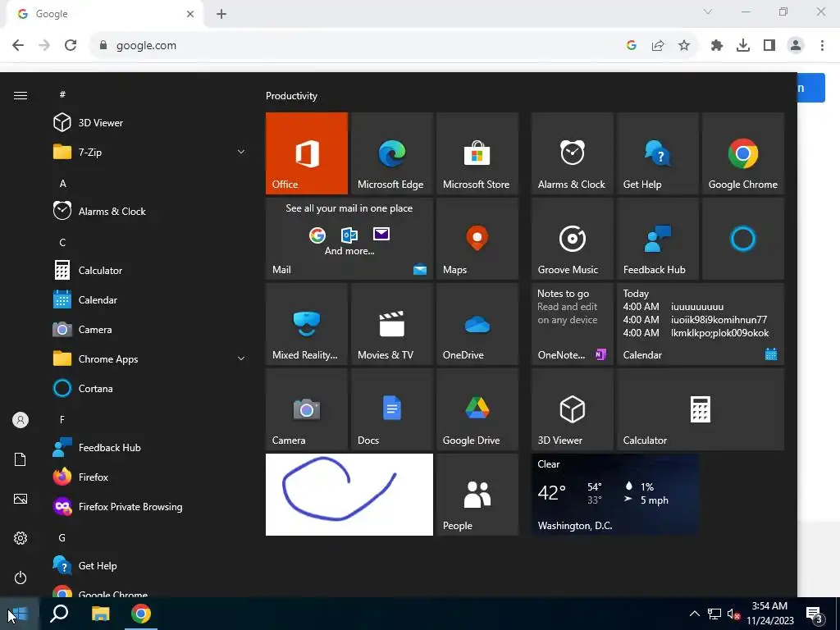Open Cortana from the app list
The height and width of the screenshot is (630, 840).
[x=149, y=388]
